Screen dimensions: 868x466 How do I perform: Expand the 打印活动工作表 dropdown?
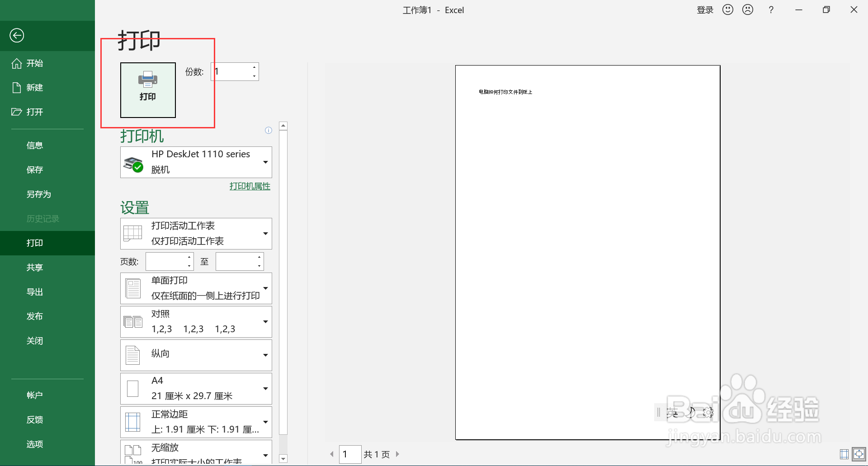pos(196,233)
